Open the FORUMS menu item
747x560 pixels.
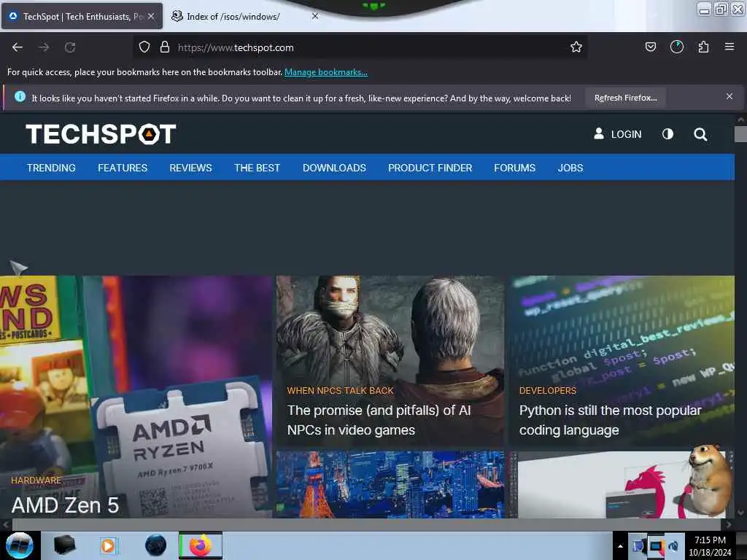click(x=514, y=168)
